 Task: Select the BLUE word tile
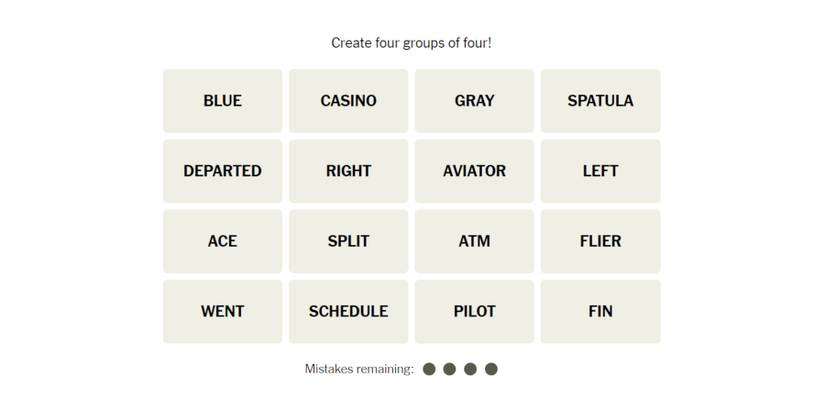click(x=222, y=101)
